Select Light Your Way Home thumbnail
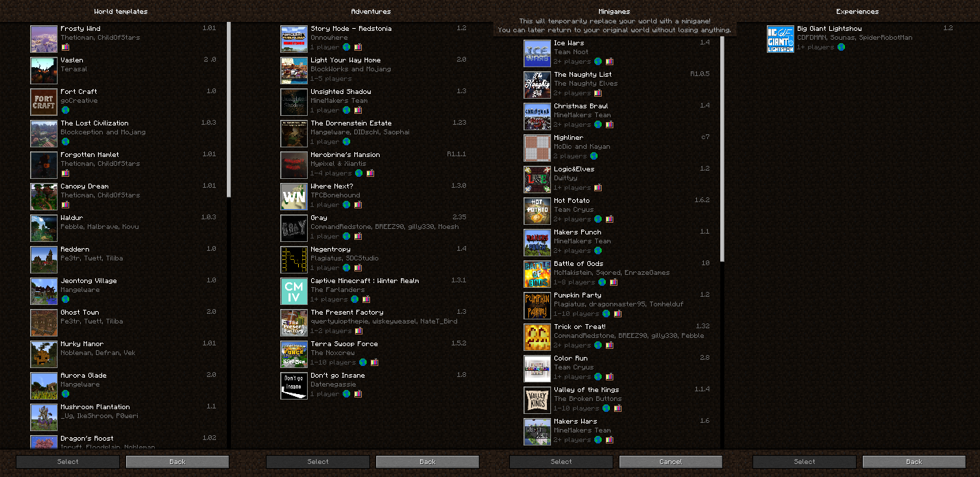Image resolution: width=980 pixels, height=477 pixels. (294, 71)
